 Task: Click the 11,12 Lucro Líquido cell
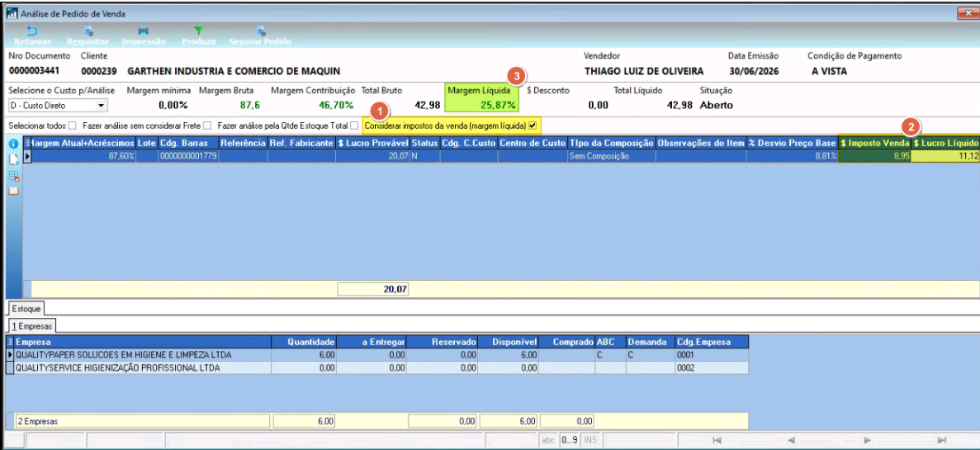coord(945,155)
